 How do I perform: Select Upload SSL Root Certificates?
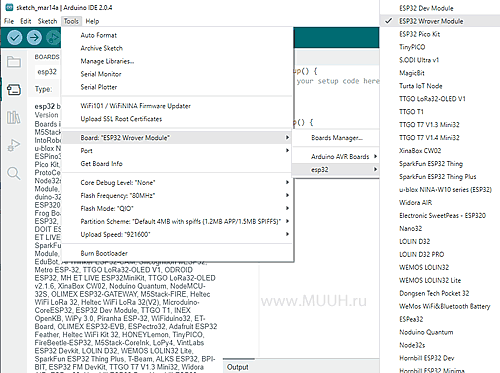coord(177,119)
